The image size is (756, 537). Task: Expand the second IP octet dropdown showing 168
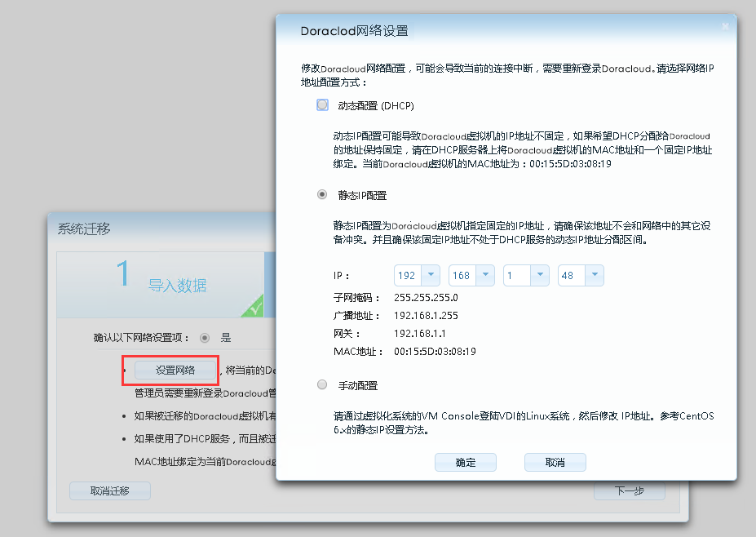[x=485, y=275]
